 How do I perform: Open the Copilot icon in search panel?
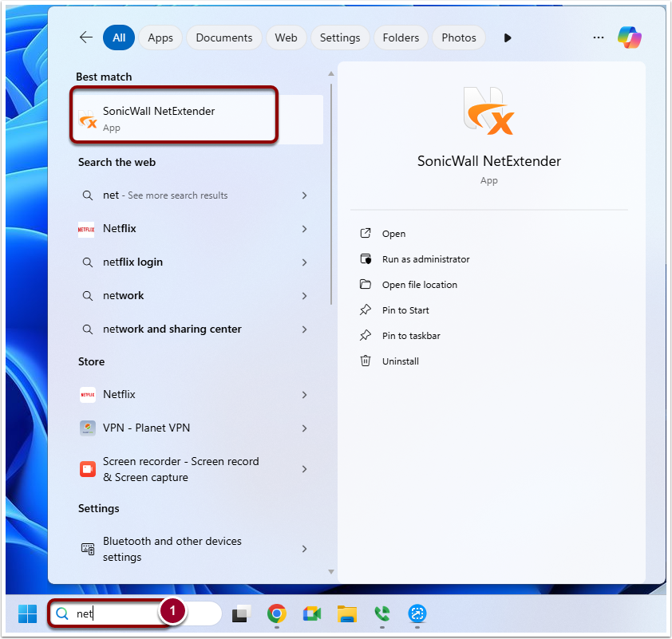(629, 37)
